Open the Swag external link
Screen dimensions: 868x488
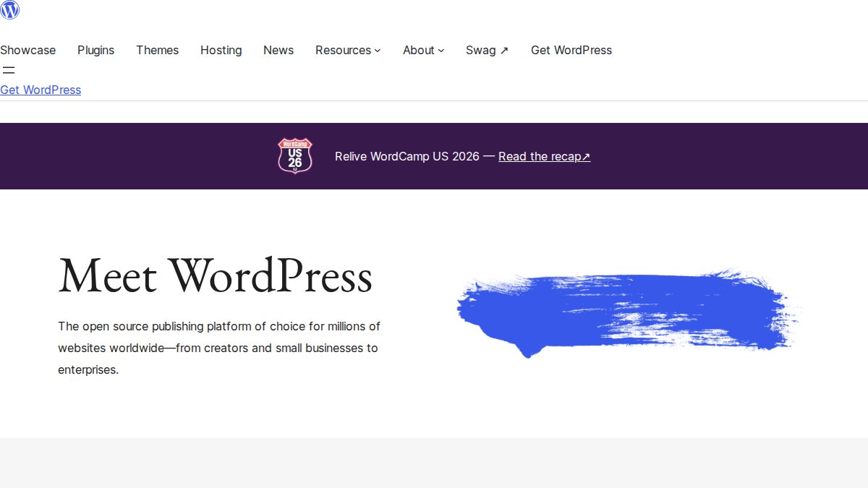click(x=487, y=50)
